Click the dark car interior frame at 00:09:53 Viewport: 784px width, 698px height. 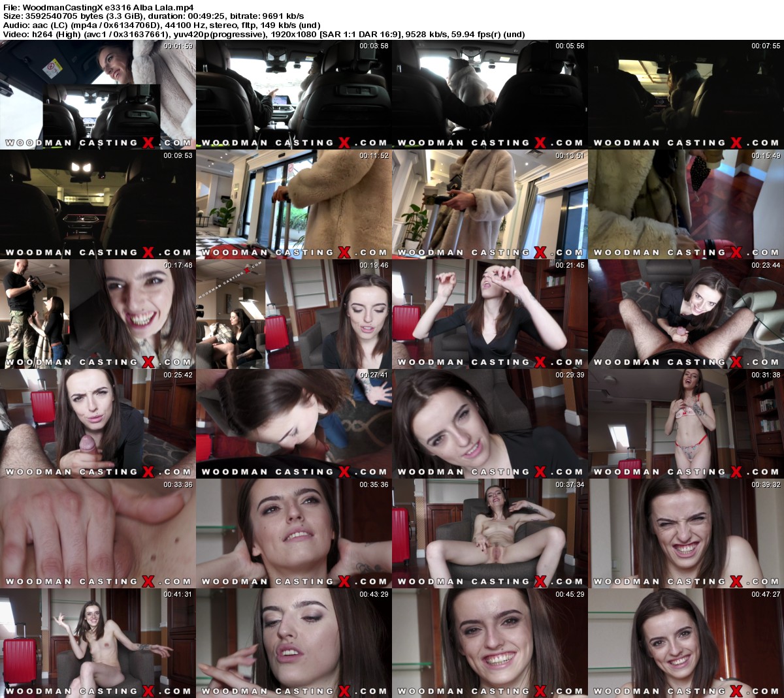[98, 204]
